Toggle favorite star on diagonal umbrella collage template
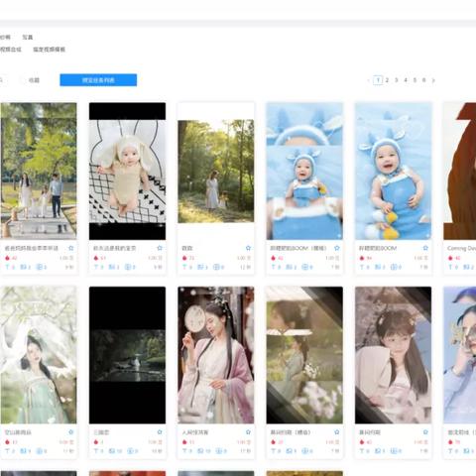Screen dimensions: 476x476 [x=337, y=432]
